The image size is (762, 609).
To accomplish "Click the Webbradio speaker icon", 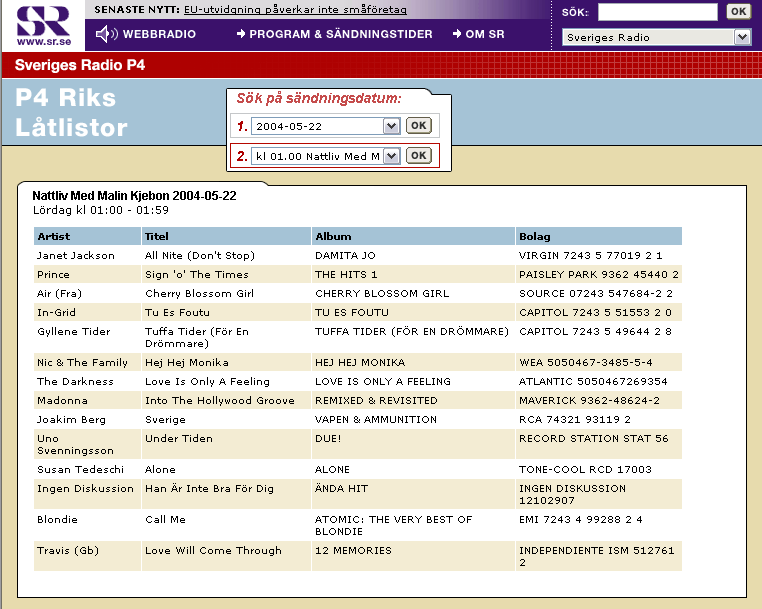I will (x=106, y=34).
